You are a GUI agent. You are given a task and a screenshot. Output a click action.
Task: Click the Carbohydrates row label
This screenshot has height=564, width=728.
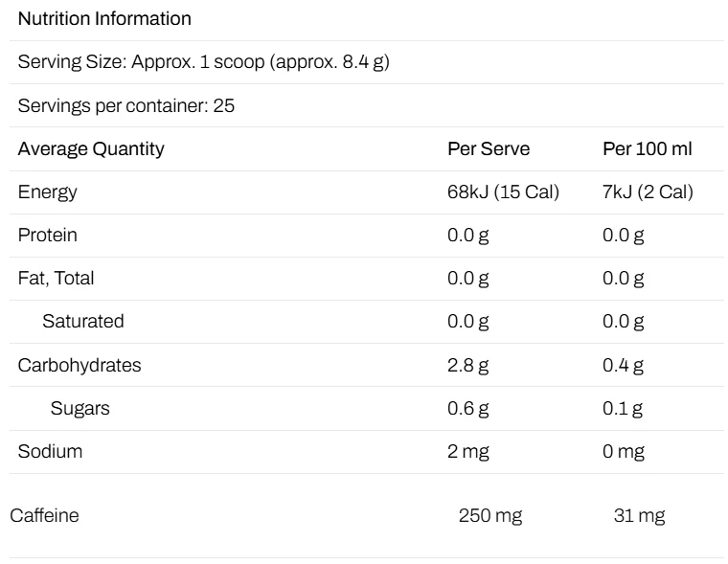point(80,366)
